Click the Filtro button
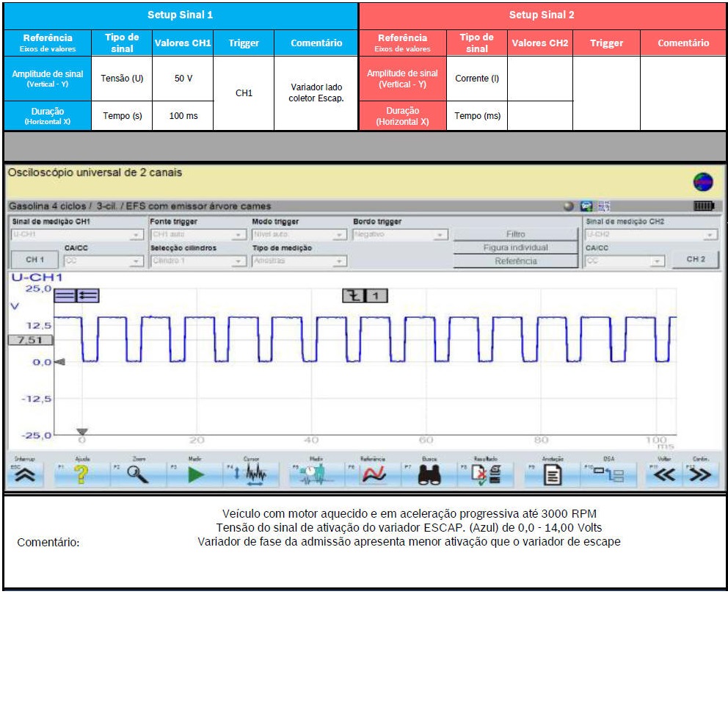The width and height of the screenshot is (728, 713). (515, 234)
